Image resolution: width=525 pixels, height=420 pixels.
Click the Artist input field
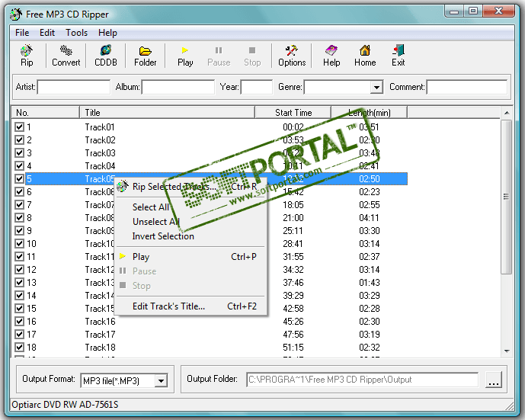(x=74, y=87)
